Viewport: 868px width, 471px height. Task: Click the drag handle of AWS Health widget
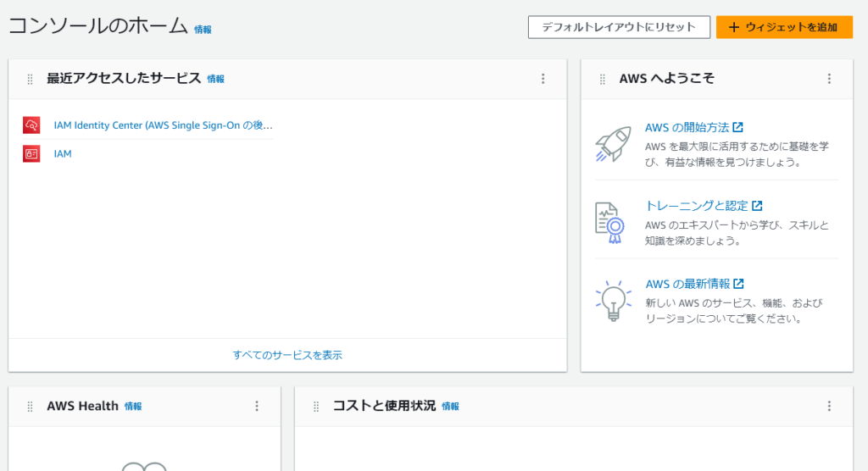[30, 407]
